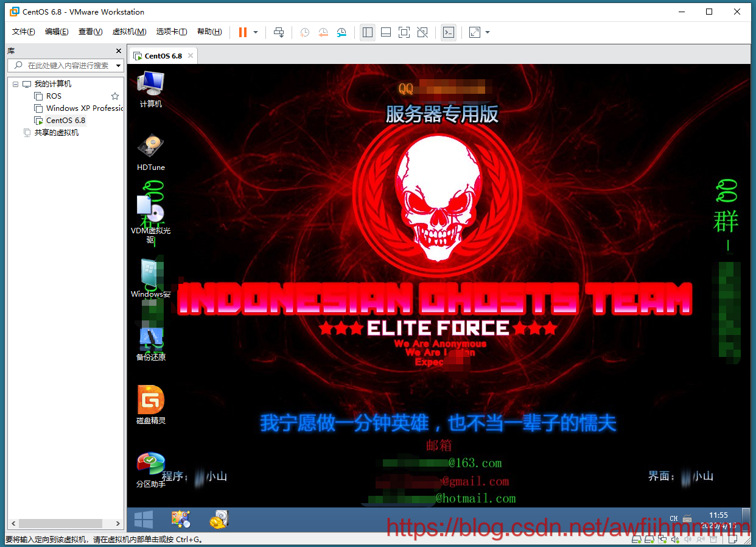756x547 pixels.
Task: Select the 备份还原 desktop icon
Action: point(151,344)
